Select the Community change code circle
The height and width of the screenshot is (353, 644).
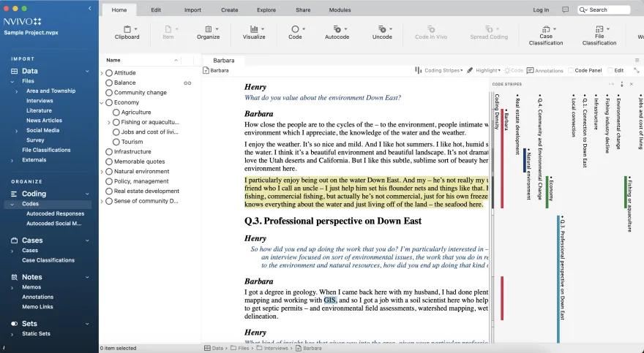point(109,93)
